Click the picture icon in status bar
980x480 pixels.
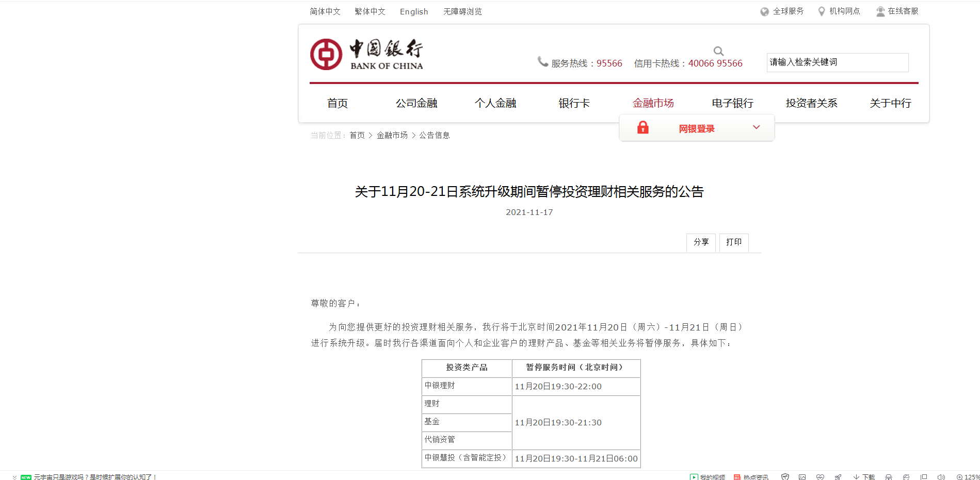click(802, 477)
